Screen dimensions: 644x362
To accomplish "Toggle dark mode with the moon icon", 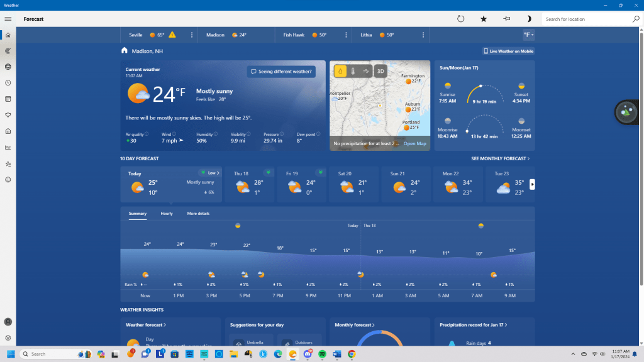I will pyautogui.click(x=529, y=19).
